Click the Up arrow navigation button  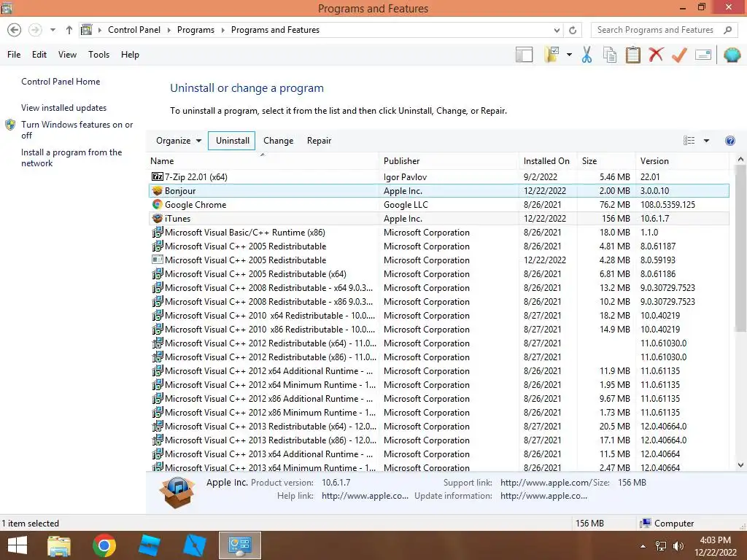pyautogui.click(x=69, y=30)
